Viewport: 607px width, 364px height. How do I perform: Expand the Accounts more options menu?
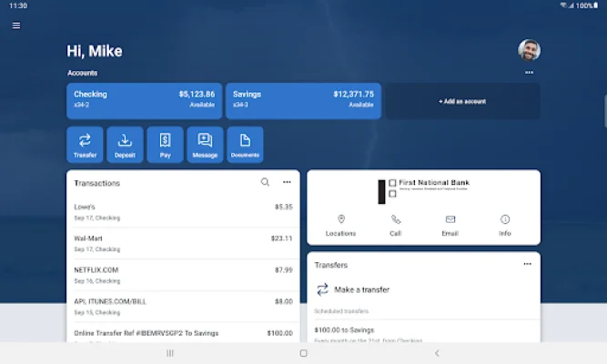coord(529,73)
